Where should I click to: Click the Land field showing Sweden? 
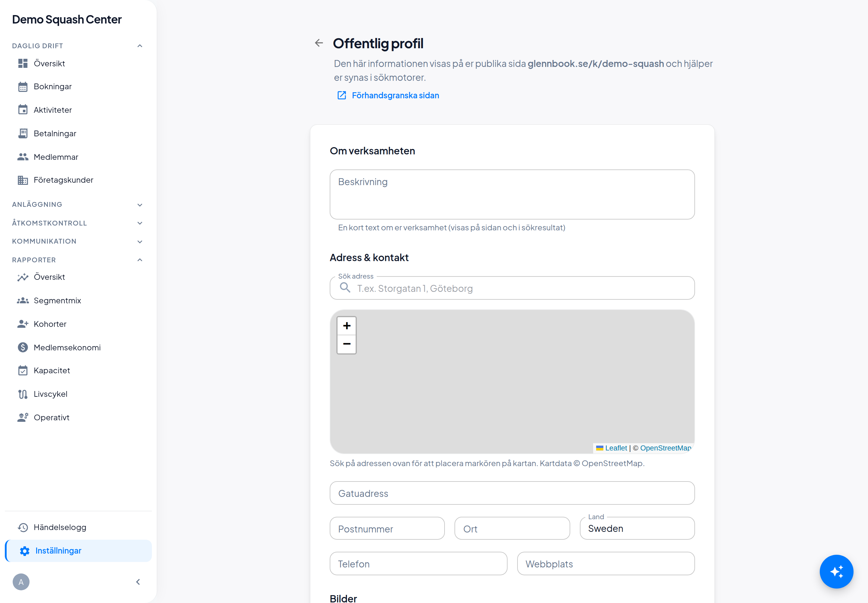click(637, 528)
